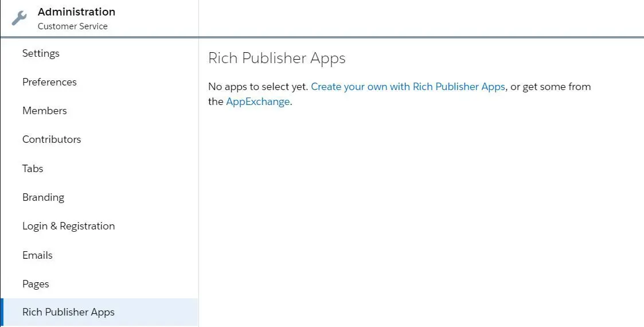Go to the Emails section
The width and height of the screenshot is (644, 327).
(37, 255)
